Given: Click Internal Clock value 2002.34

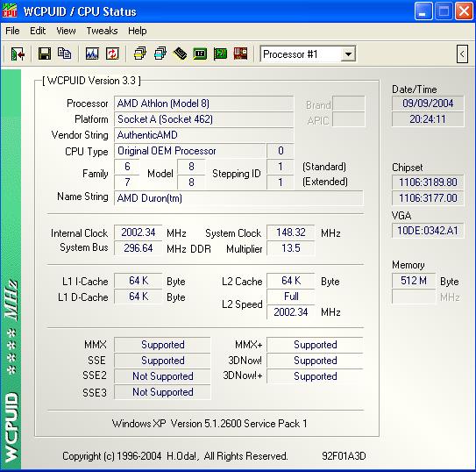Looking at the screenshot, I should [139, 232].
